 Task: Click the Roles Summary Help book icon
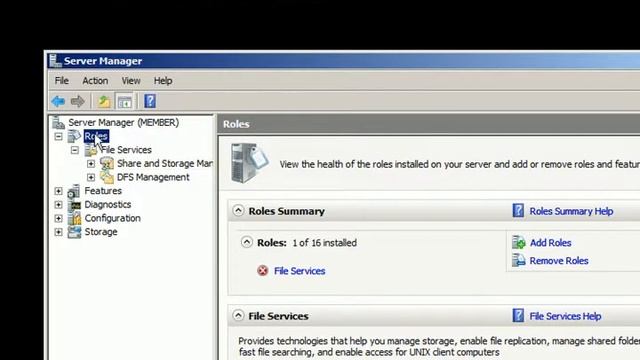pyautogui.click(x=518, y=211)
